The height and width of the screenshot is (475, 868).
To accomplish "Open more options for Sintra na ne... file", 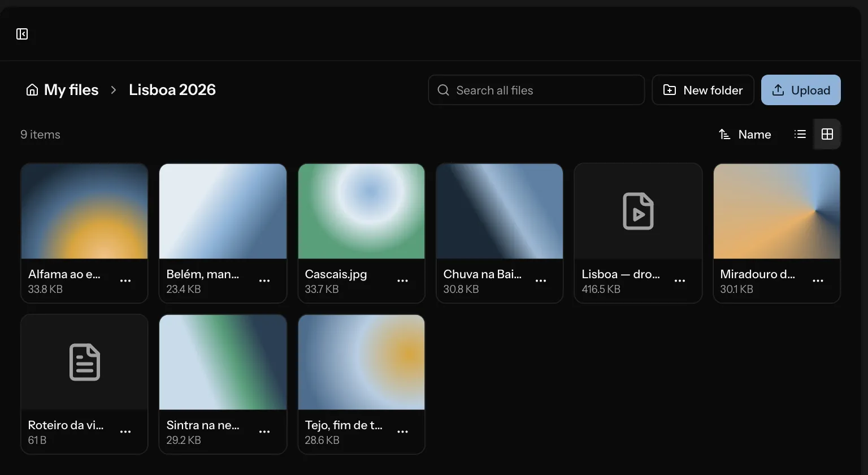I will coord(264,432).
